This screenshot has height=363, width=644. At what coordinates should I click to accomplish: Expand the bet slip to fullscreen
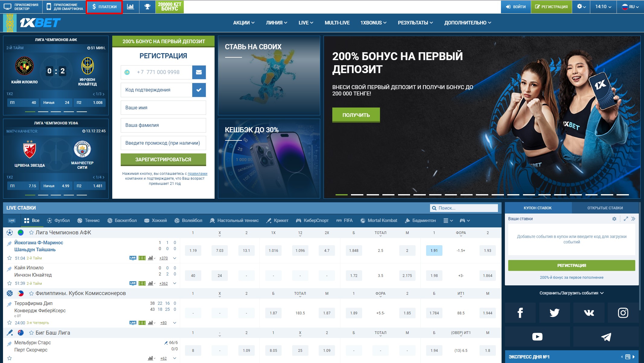[626, 219]
